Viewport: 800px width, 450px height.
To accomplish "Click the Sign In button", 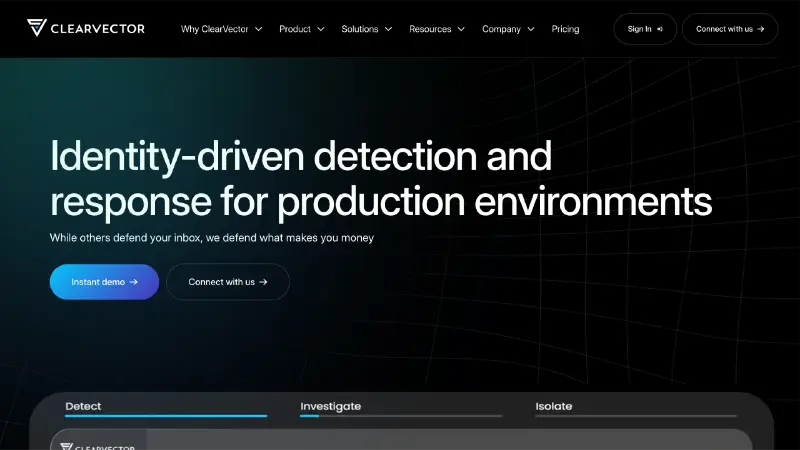I will click(x=645, y=29).
